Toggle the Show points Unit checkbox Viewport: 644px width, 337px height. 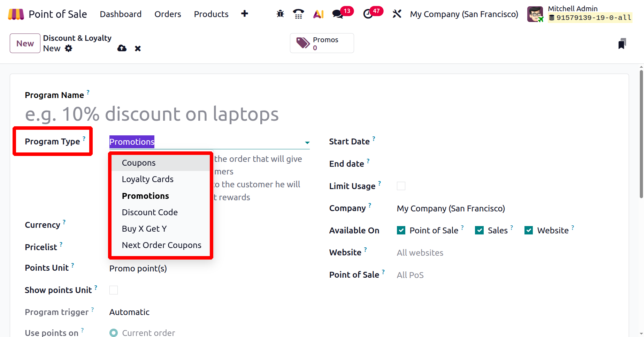tap(114, 290)
